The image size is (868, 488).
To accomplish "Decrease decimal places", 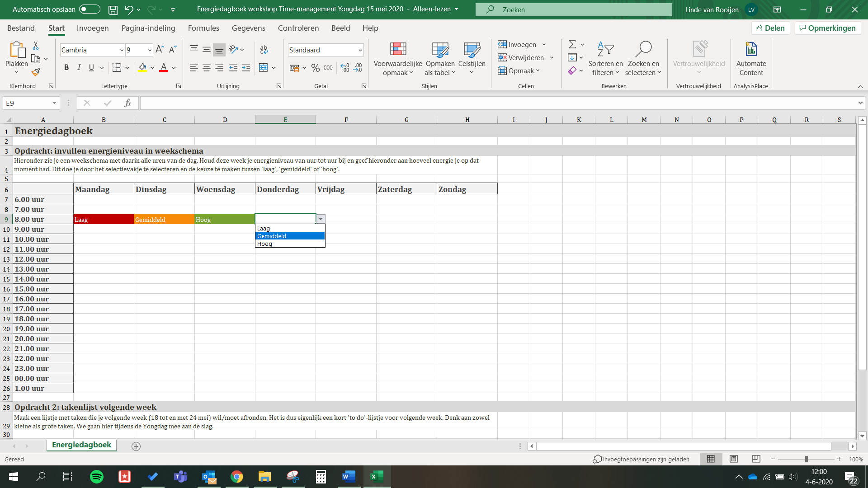I will click(x=358, y=68).
